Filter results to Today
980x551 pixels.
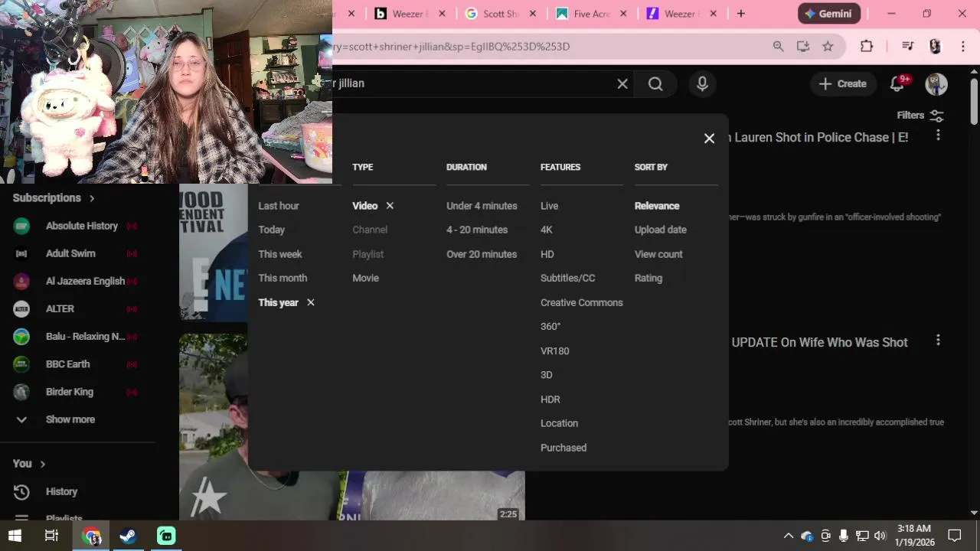pos(272,230)
